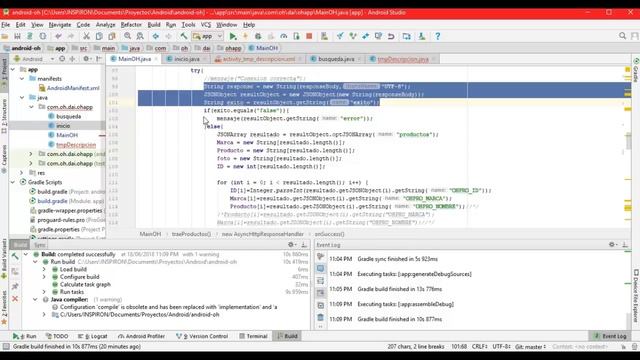Click the Save All toolbar icon
The height and width of the screenshot is (360, 640).
pos(18,36)
